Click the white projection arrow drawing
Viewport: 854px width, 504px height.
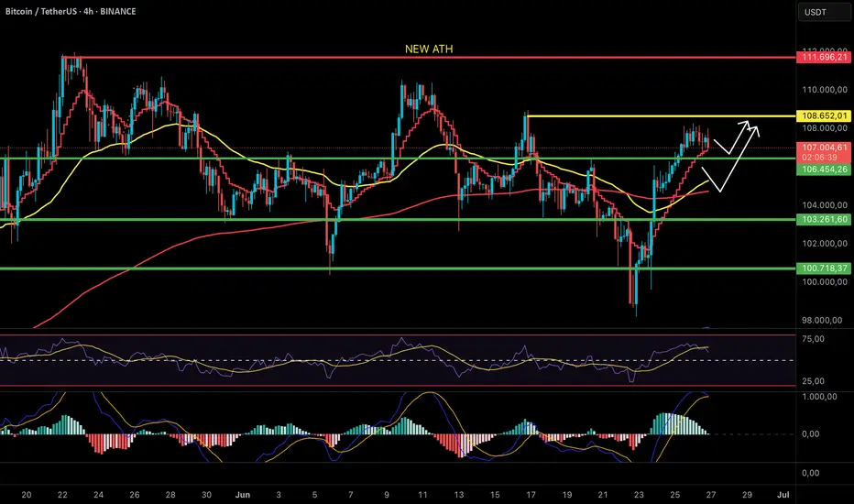point(737,155)
